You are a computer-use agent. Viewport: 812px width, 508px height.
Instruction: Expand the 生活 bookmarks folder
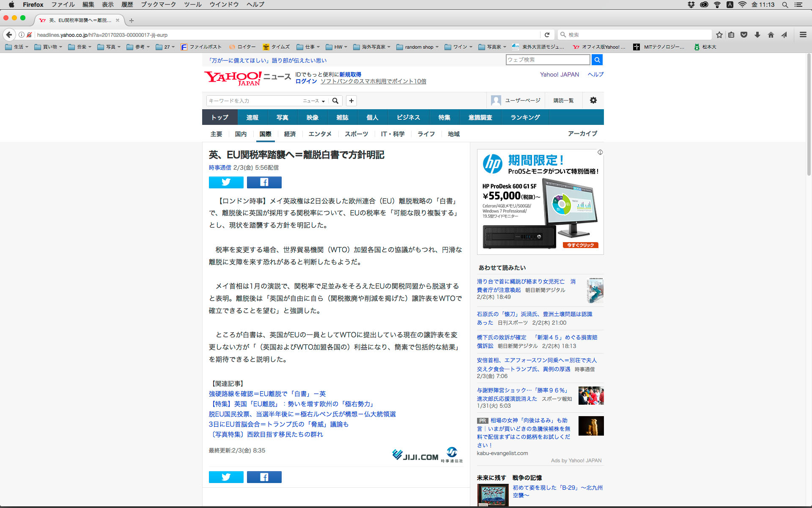coord(17,47)
